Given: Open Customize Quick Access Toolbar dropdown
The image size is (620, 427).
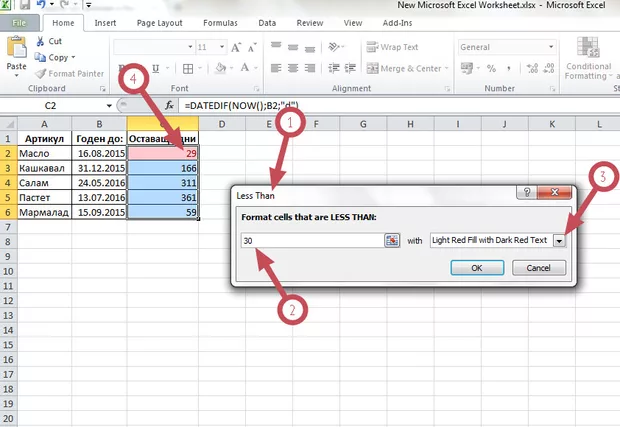Looking at the screenshot, I should 89,5.
